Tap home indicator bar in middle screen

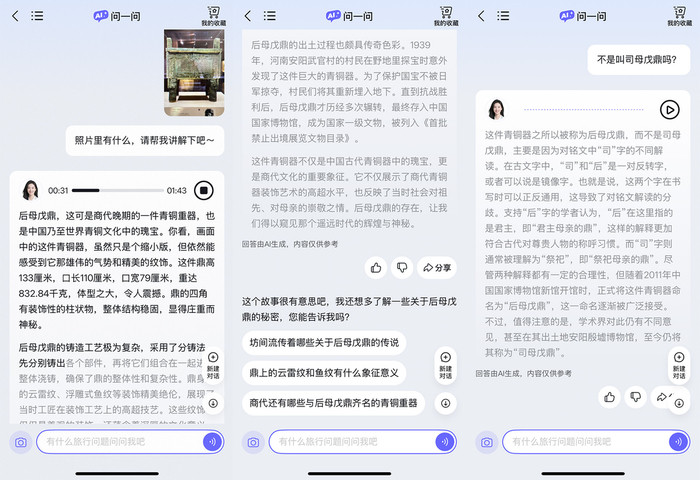(350, 473)
